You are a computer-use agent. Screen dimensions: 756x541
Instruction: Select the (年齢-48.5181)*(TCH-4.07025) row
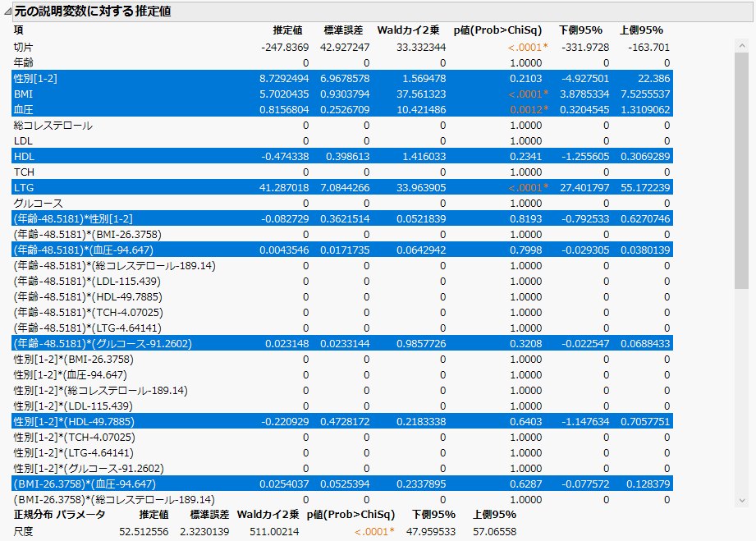pos(342,313)
